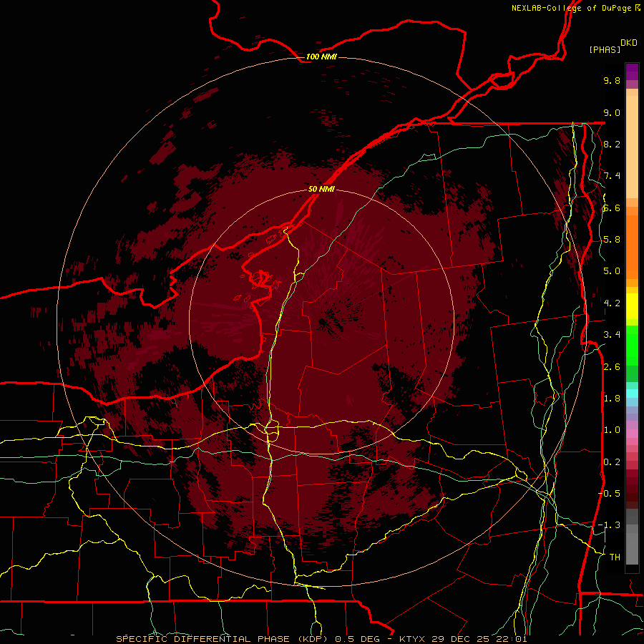
Task: Click the 1.8 value on color scale
Action: 612,399
